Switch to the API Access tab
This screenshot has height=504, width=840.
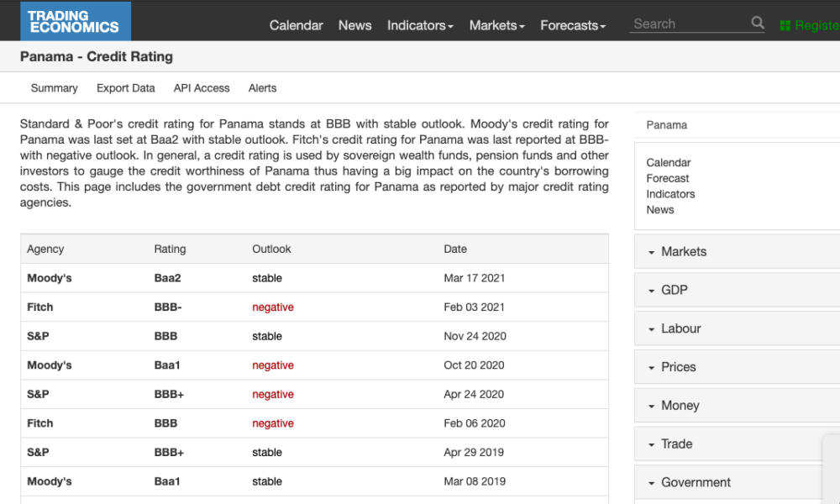[x=202, y=88]
